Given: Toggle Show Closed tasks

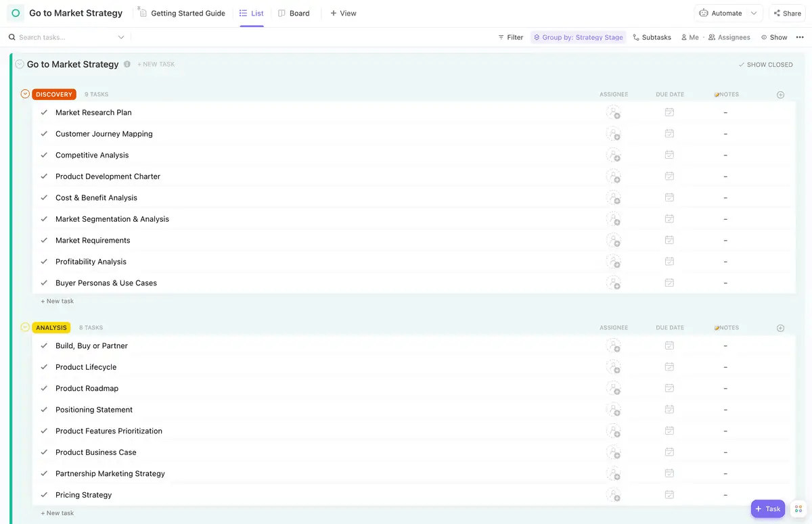Looking at the screenshot, I should tap(765, 65).
